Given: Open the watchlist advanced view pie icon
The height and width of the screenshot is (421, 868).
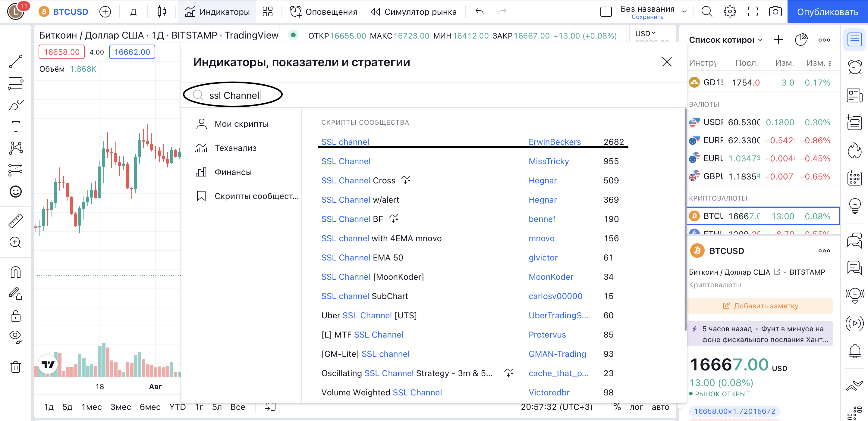Looking at the screenshot, I should [x=801, y=40].
